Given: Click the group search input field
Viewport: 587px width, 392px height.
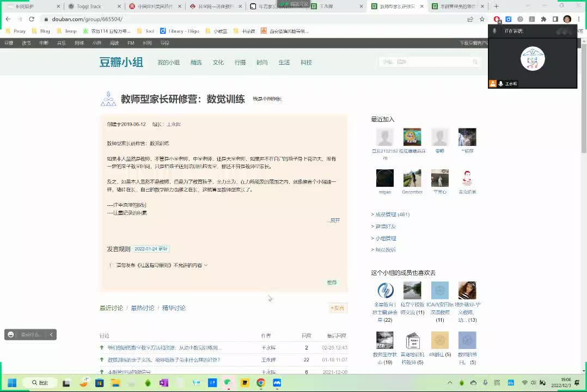Looking at the screenshot, I should click(425, 62).
